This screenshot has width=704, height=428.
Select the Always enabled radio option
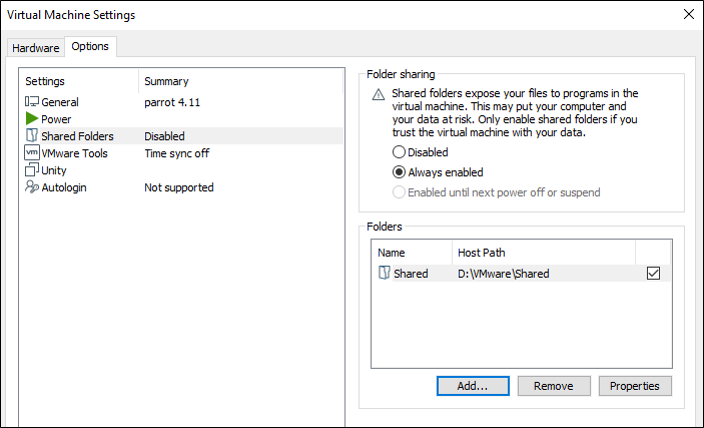(400, 172)
